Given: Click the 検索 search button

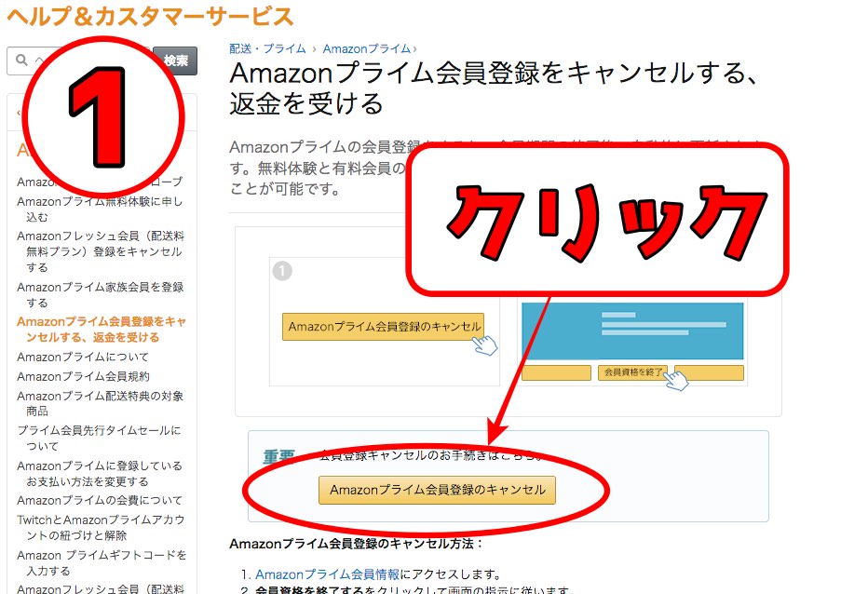Looking at the screenshot, I should click(175, 61).
